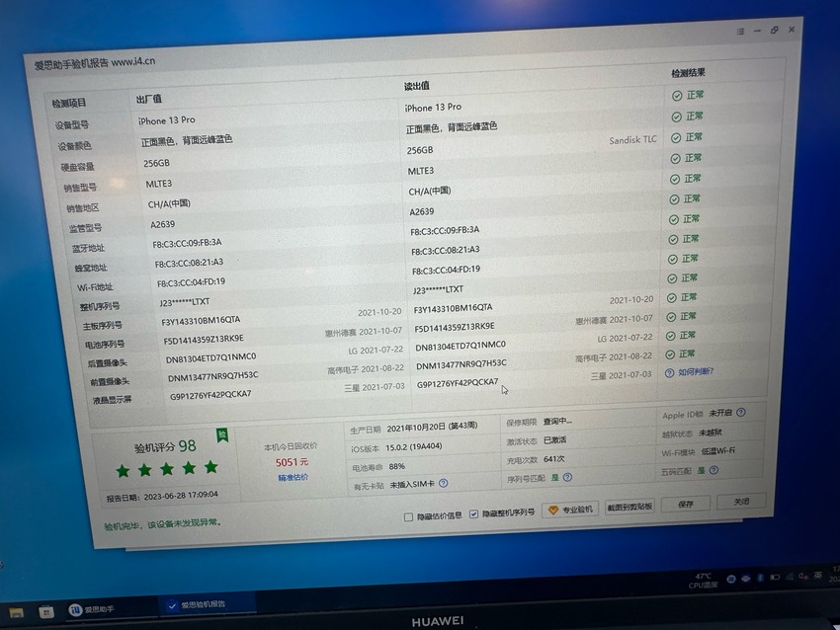The image size is (840, 630).
Task: Click the title 爱思助手验机报告 www.i4.cn
Action: pos(95,62)
